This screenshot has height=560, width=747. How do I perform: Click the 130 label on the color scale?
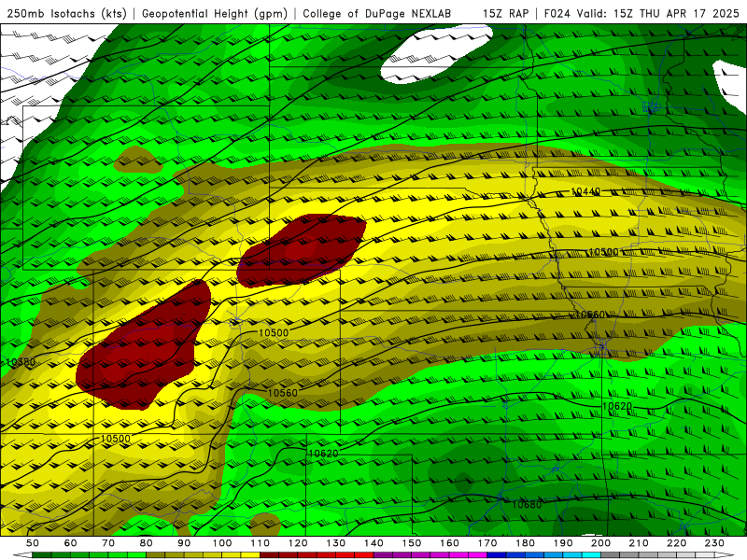[x=336, y=543]
